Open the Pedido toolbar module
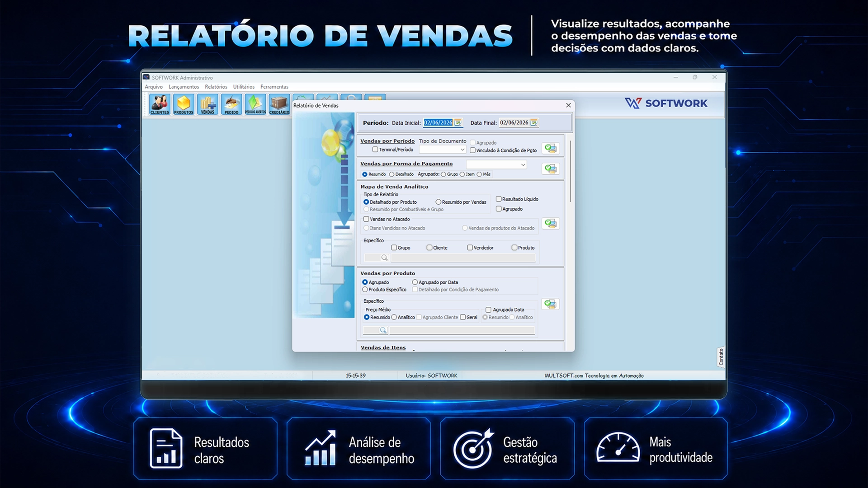Image resolution: width=868 pixels, height=488 pixels. (231, 104)
